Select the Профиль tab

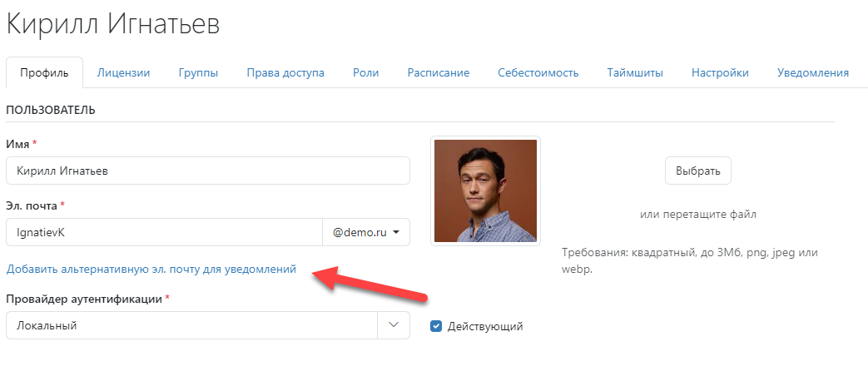[x=44, y=72]
